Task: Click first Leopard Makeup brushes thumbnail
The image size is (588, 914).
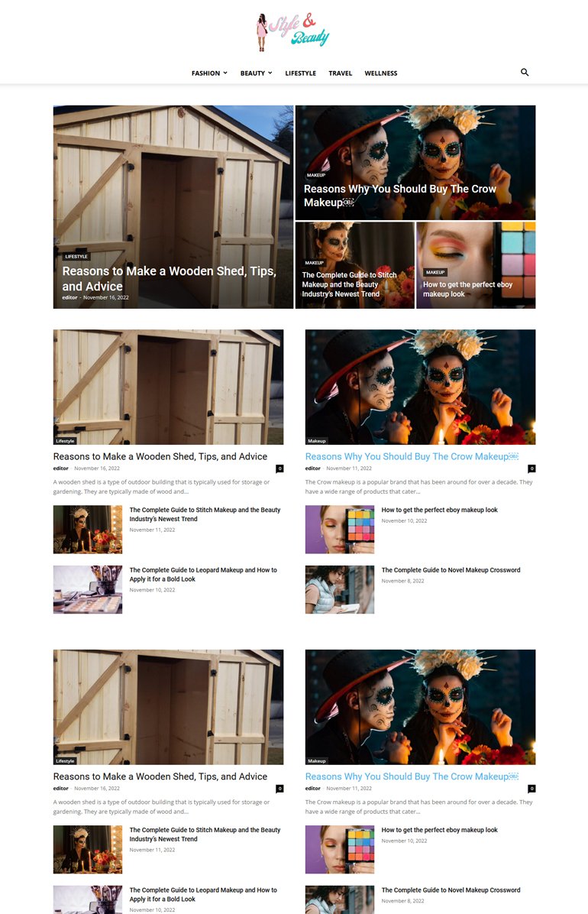Action: coord(87,589)
